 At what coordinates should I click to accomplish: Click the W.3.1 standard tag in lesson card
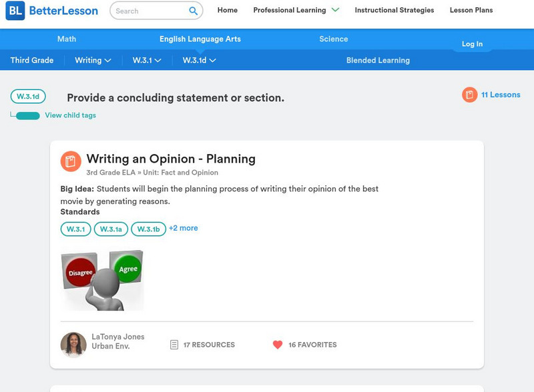point(75,229)
